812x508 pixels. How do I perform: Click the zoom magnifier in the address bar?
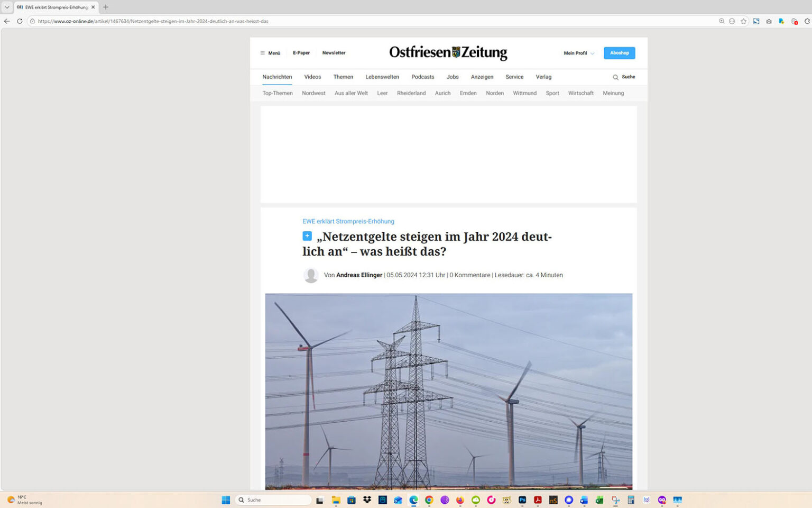pyautogui.click(x=722, y=21)
